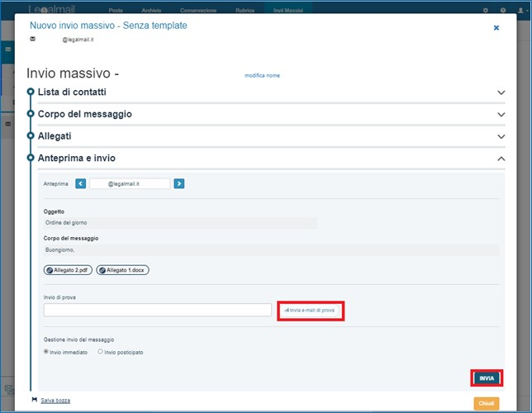Open attachment Allegato 1.docx
Screen dimensions: 532x413
coord(122,269)
